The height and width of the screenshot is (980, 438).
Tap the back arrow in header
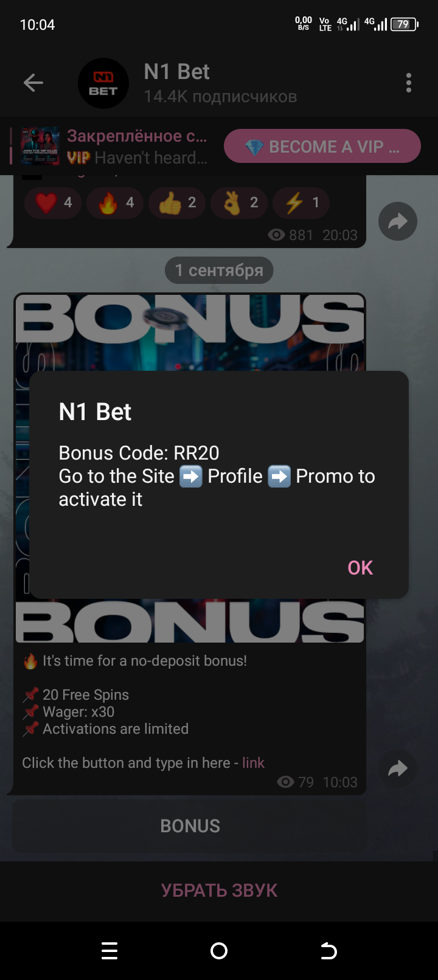tap(33, 83)
